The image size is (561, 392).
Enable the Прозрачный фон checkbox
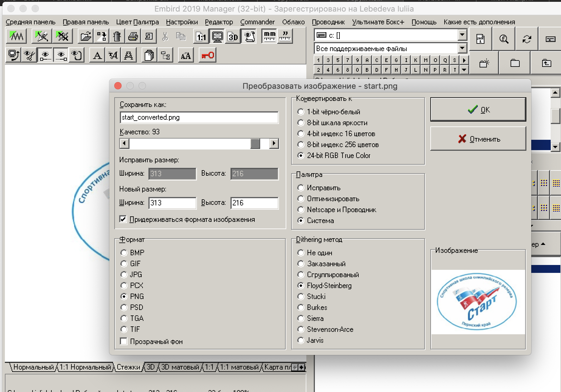(x=124, y=342)
